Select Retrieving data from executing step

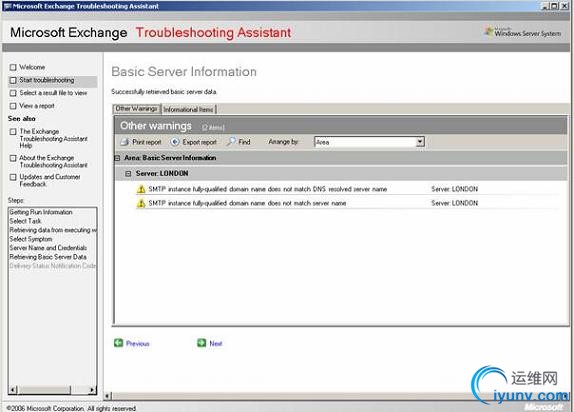pyautogui.click(x=53, y=230)
